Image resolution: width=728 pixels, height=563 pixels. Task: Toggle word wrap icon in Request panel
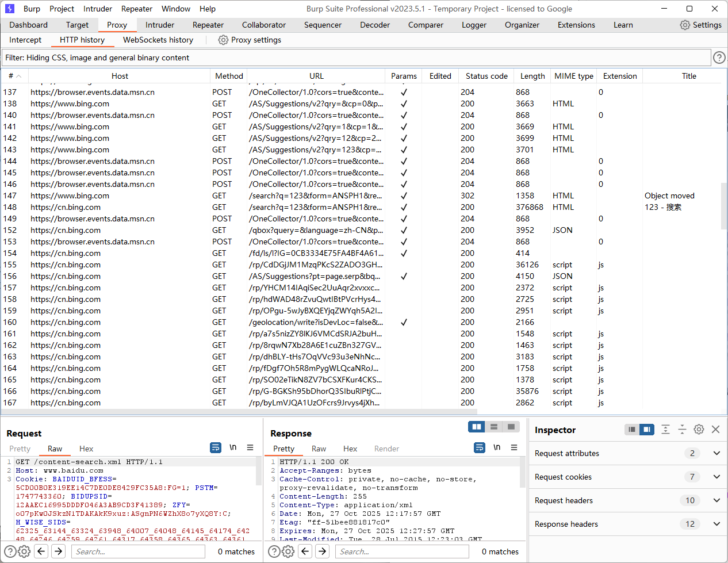pyautogui.click(x=216, y=447)
